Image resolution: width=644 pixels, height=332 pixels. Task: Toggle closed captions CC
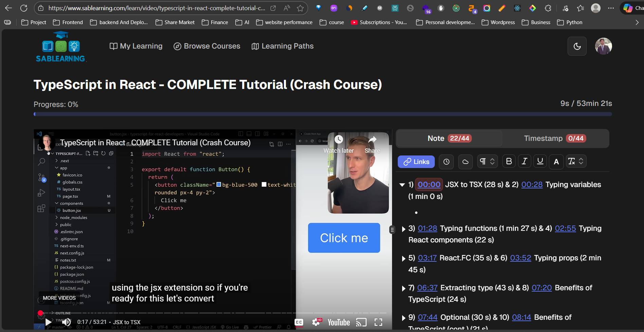point(299,322)
